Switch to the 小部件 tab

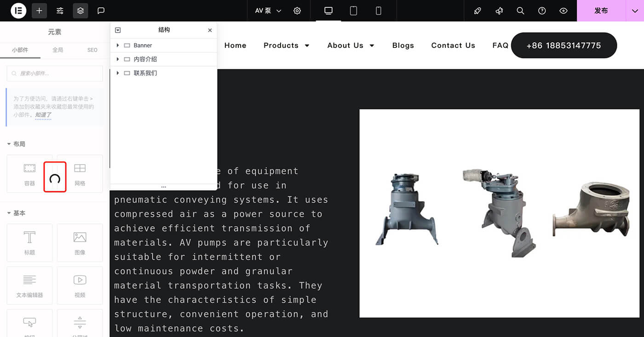tap(20, 50)
